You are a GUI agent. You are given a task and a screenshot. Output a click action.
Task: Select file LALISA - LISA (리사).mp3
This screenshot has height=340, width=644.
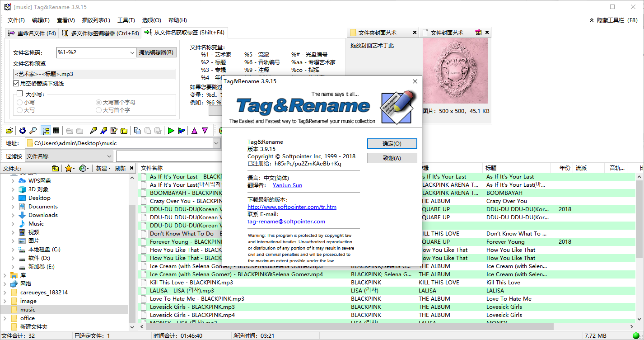(x=182, y=291)
